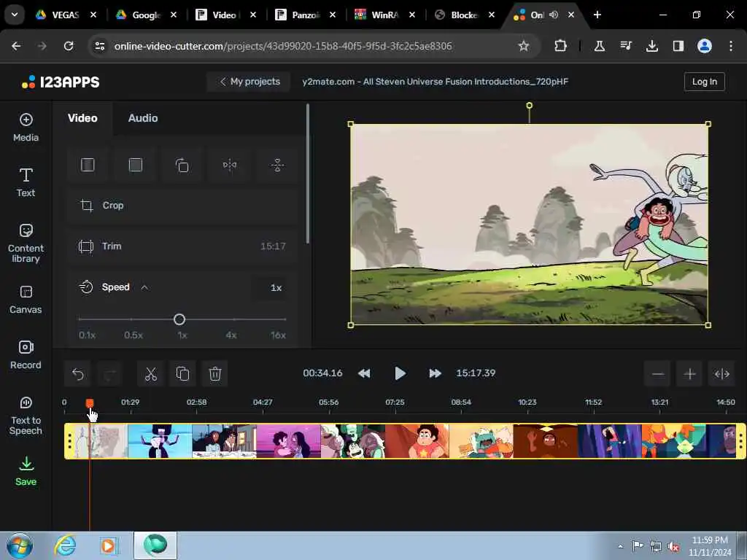
Task: Click the Steven red shirt thumbnail
Action: coord(417,441)
